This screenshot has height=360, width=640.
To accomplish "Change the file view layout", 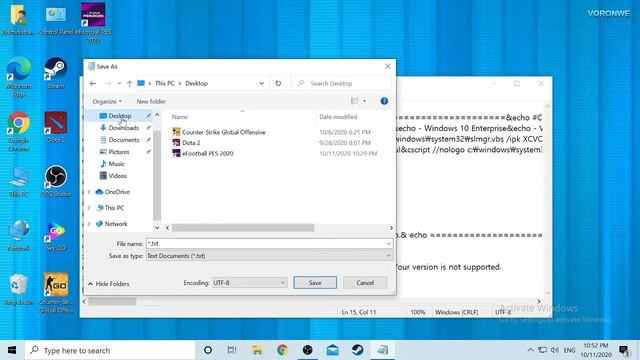I will click(354, 101).
